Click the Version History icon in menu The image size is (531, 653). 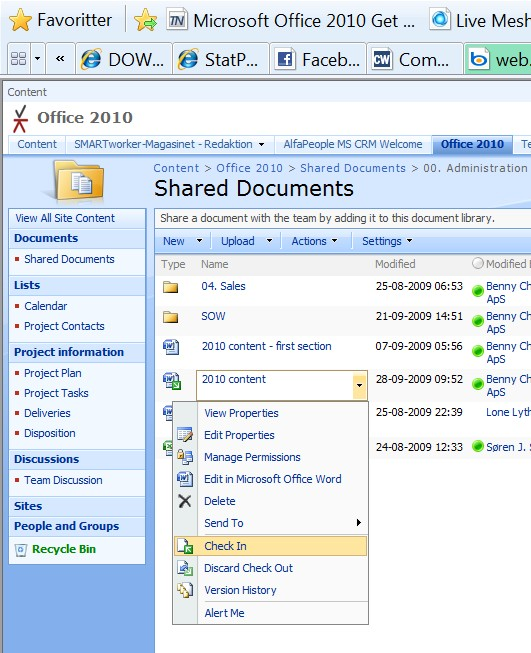coord(184,590)
